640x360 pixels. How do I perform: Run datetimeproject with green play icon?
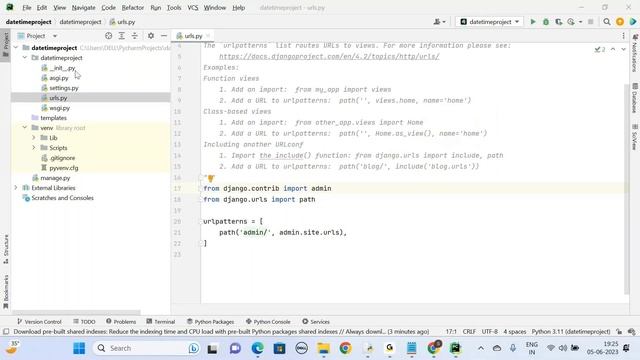pyautogui.click(x=533, y=22)
